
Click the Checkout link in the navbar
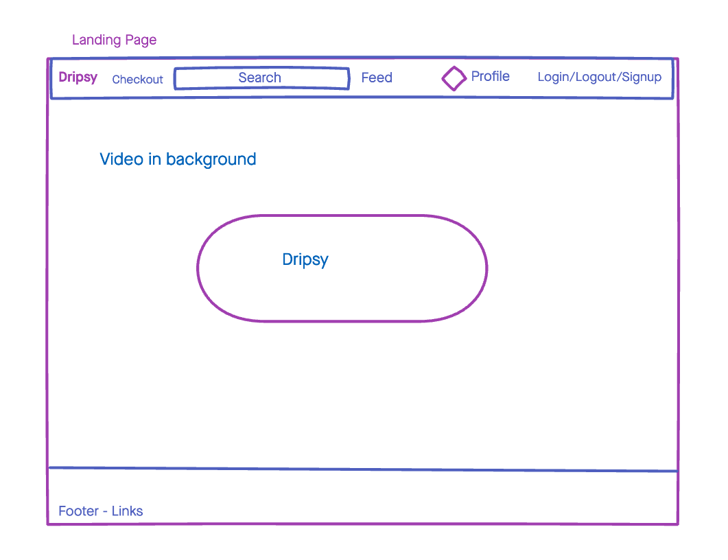(x=137, y=80)
